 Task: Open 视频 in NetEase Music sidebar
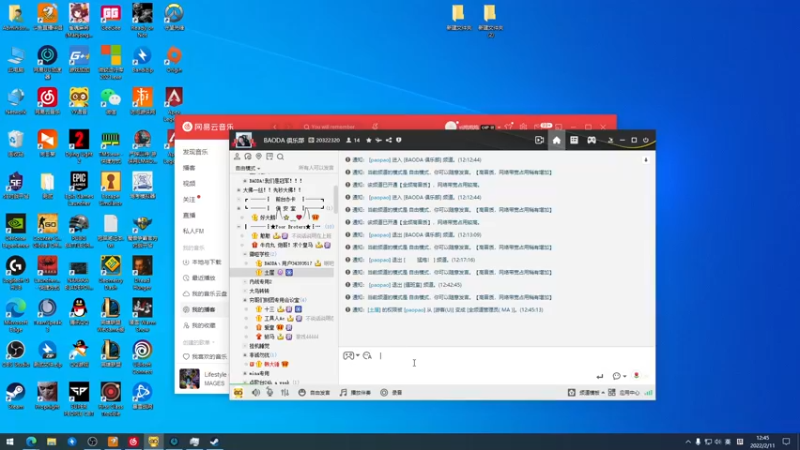click(x=189, y=184)
